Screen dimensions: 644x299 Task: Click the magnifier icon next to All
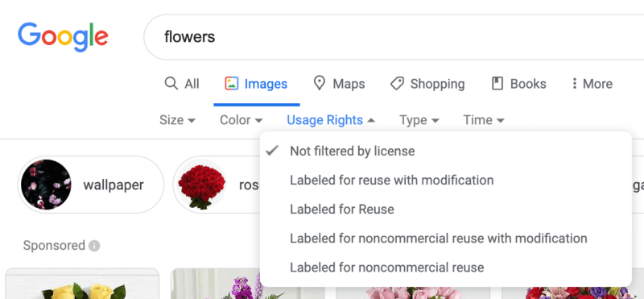171,84
